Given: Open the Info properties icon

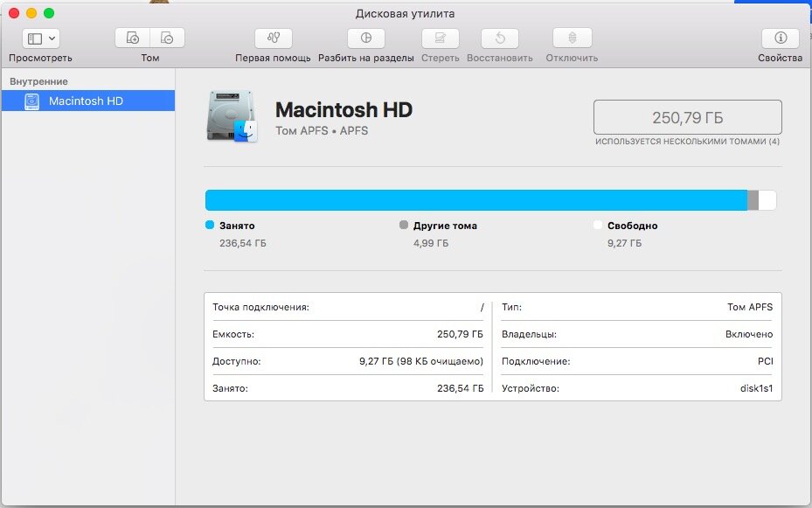Looking at the screenshot, I should pos(781,38).
